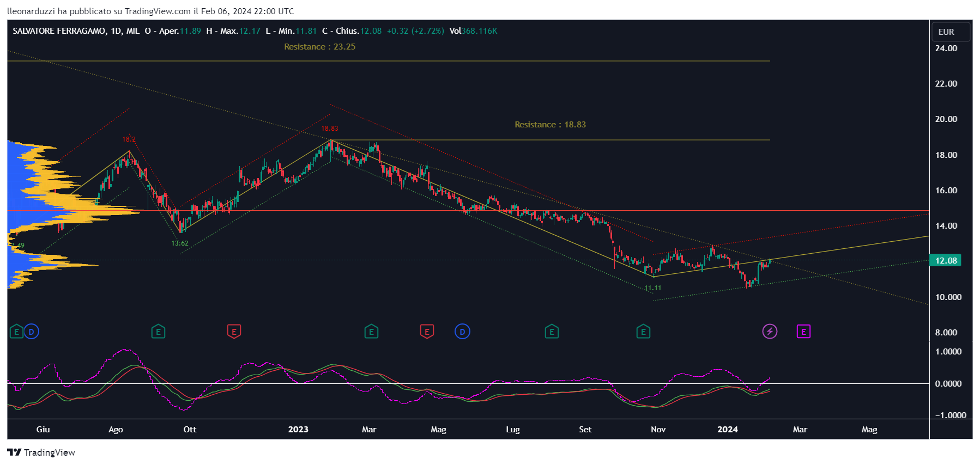Click the red earnings marker just before Mag 2023
980x465 pixels.
coord(427,332)
